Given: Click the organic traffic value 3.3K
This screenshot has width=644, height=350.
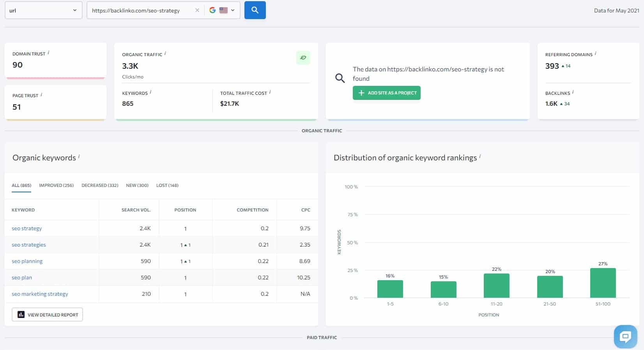Looking at the screenshot, I should 130,66.
